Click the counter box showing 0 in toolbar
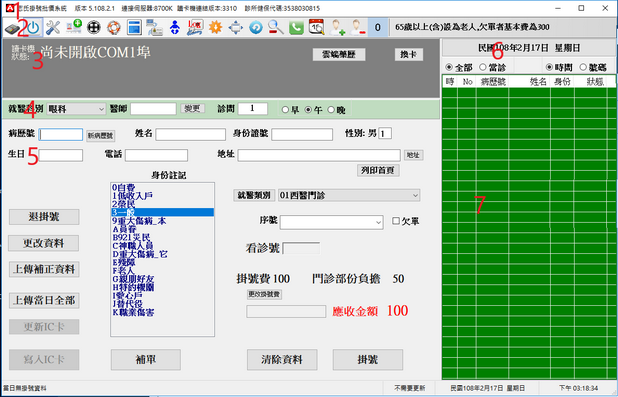The height and width of the screenshot is (397, 618). (x=378, y=27)
